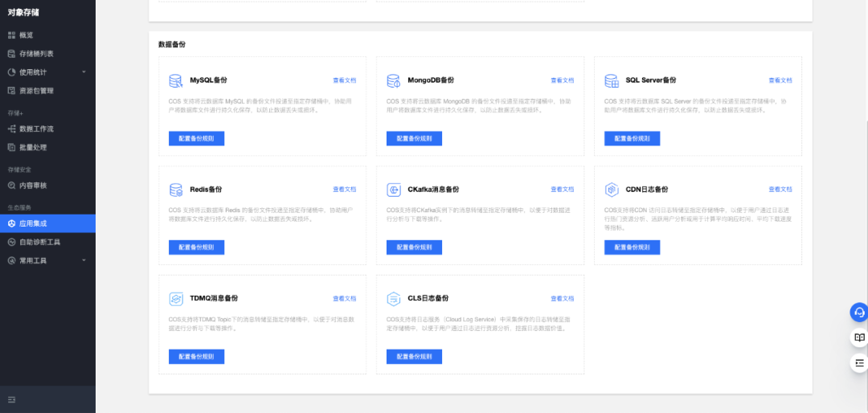This screenshot has width=868, height=413.
Task: Open the customer support headset button
Action: coord(859,313)
